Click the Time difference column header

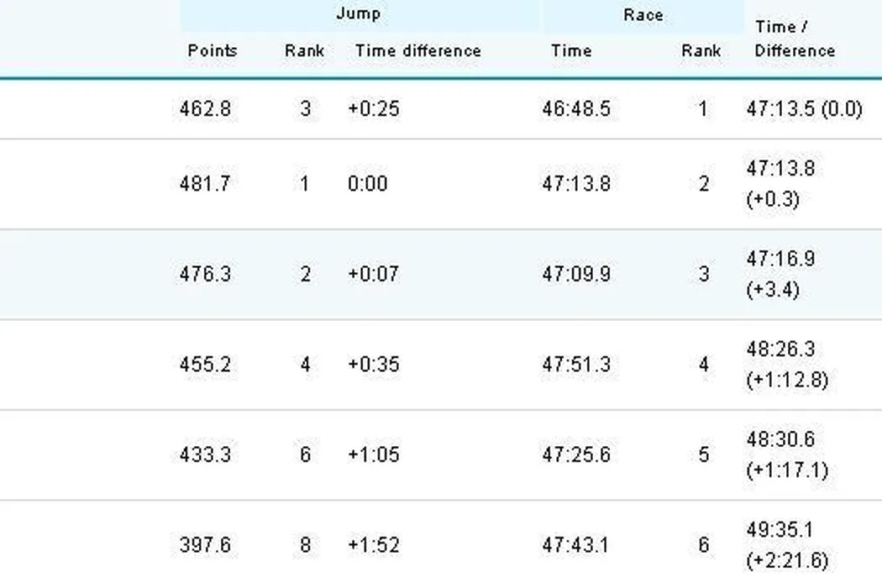click(417, 50)
